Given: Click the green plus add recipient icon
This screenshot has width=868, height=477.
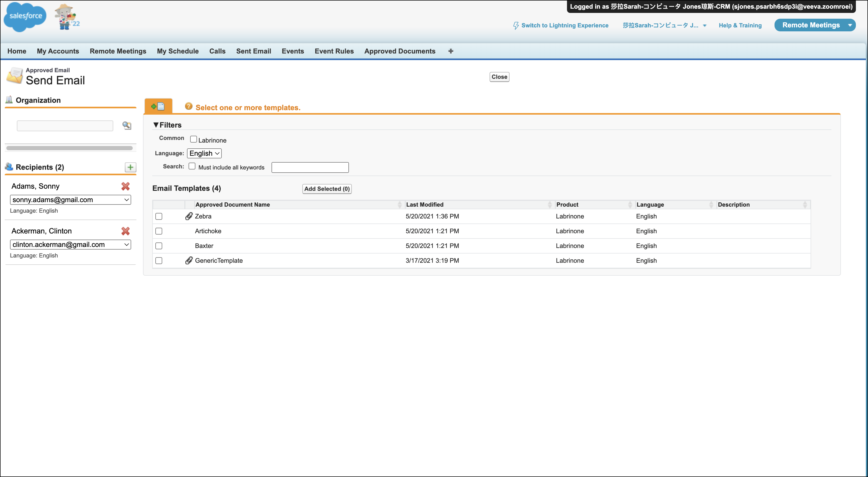Looking at the screenshot, I should [x=130, y=167].
